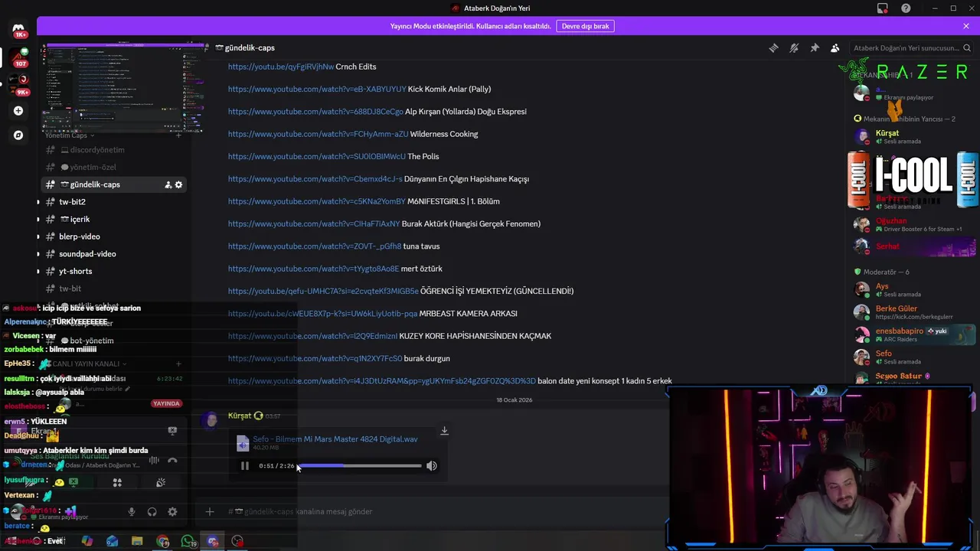Disconnect from voice call icon
Image resolution: width=980 pixels, height=551 pixels.
click(172, 460)
